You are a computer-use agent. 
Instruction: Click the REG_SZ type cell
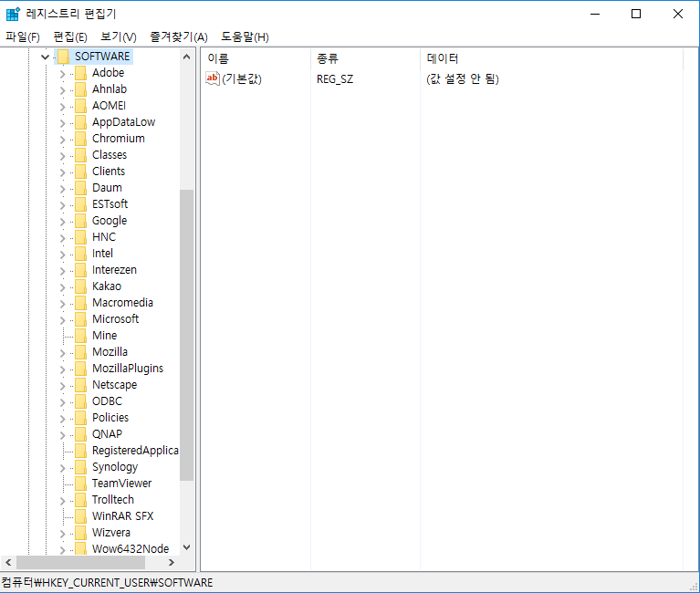click(x=335, y=79)
